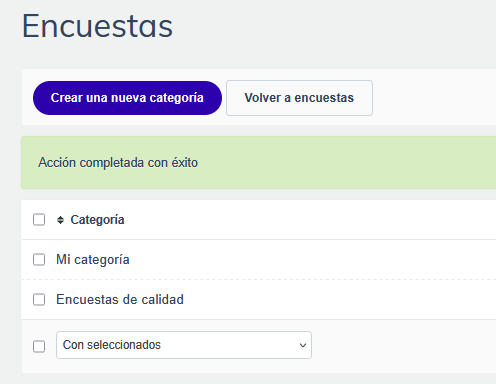Select the Mi categoría table row
This screenshot has width=496, height=384.
point(259,260)
